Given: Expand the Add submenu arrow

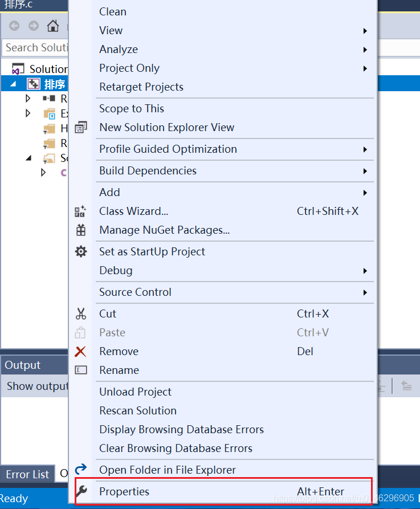Looking at the screenshot, I should 365,192.
